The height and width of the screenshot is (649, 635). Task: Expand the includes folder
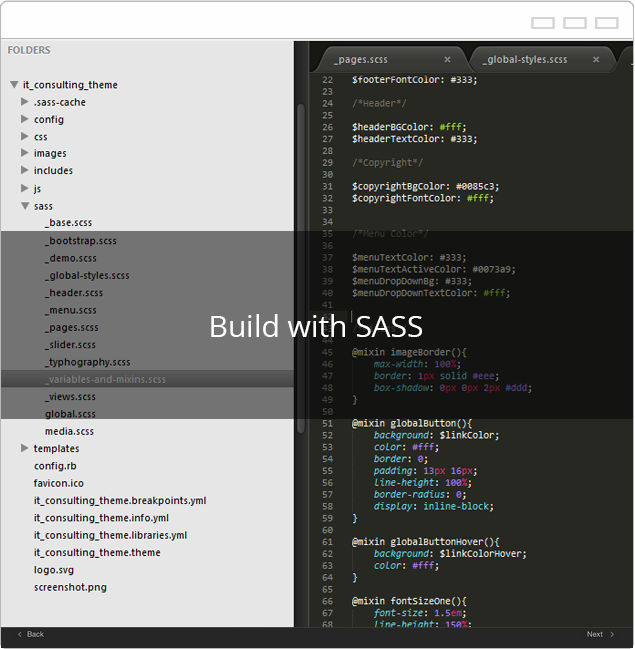click(x=25, y=170)
